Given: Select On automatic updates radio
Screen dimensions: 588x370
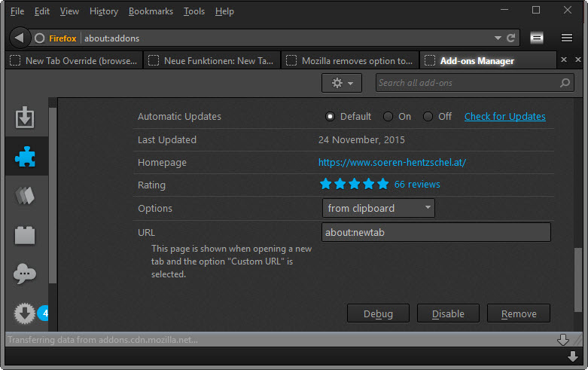Looking at the screenshot, I should 388,117.
